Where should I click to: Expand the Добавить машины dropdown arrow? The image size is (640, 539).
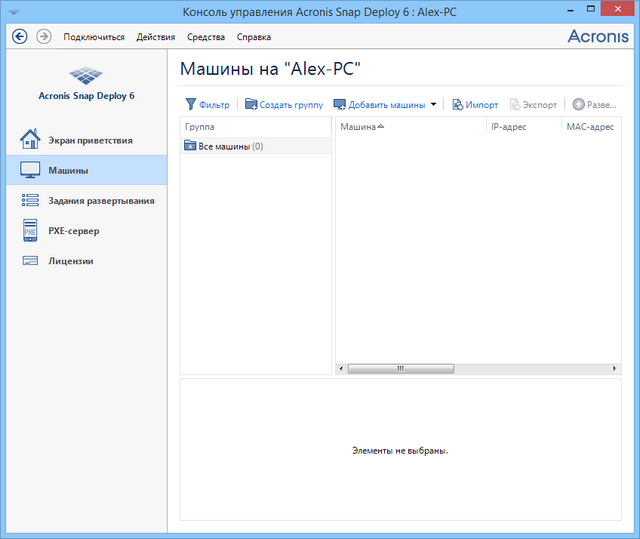[433, 104]
